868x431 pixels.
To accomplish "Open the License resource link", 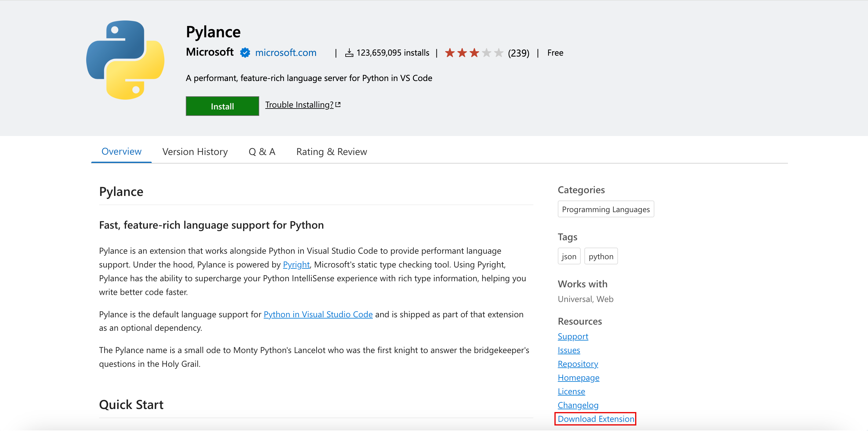I will 571,392.
